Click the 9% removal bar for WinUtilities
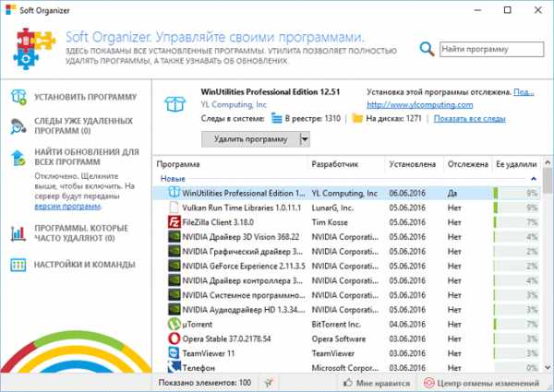The image size is (554, 392). point(516,193)
